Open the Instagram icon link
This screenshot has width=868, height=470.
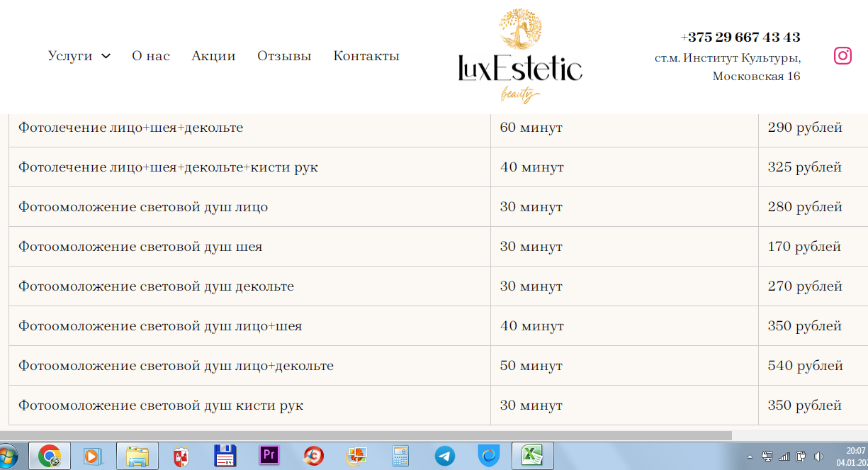842,56
